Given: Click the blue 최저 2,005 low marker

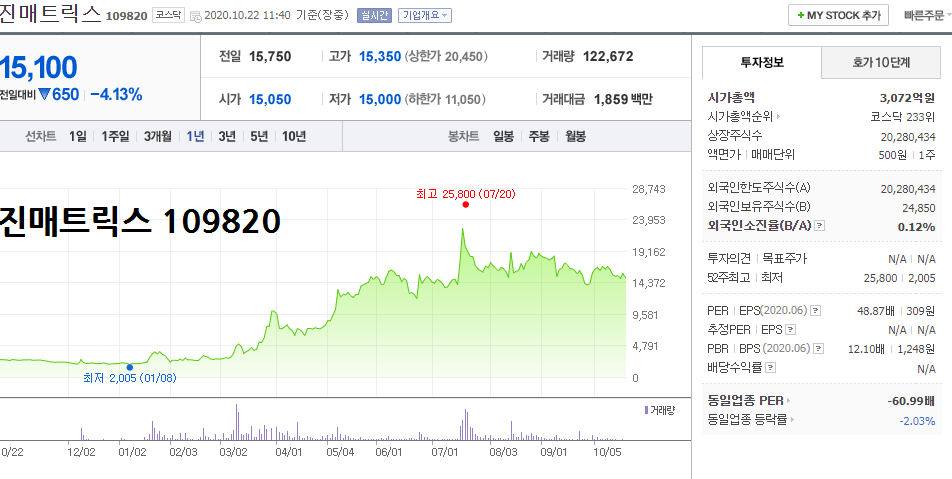Looking at the screenshot, I should tap(129, 367).
